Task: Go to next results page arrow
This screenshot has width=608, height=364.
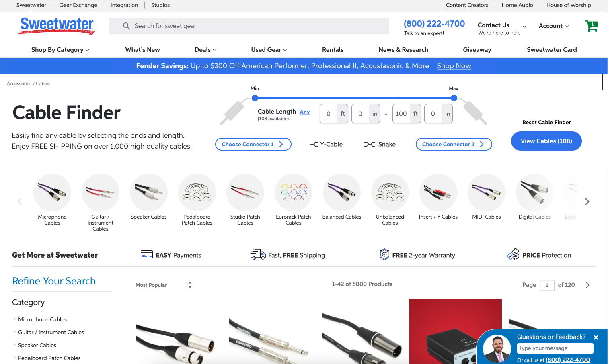Action: click(587, 285)
